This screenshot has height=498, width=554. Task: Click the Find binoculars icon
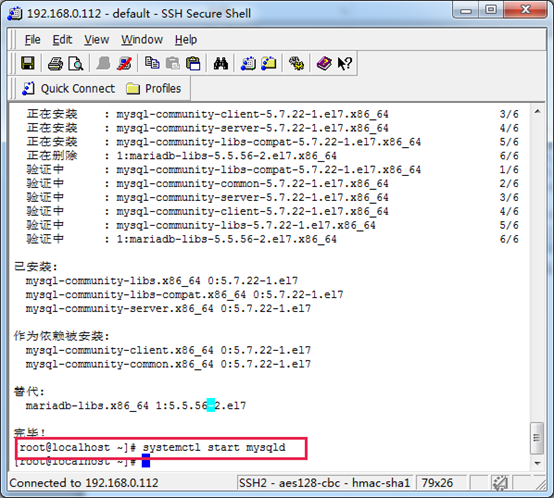(220, 64)
